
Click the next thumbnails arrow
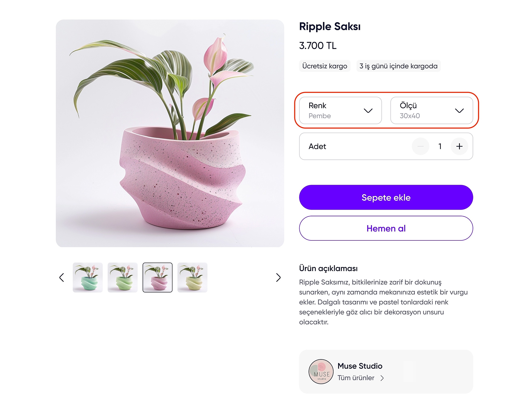pyautogui.click(x=278, y=278)
